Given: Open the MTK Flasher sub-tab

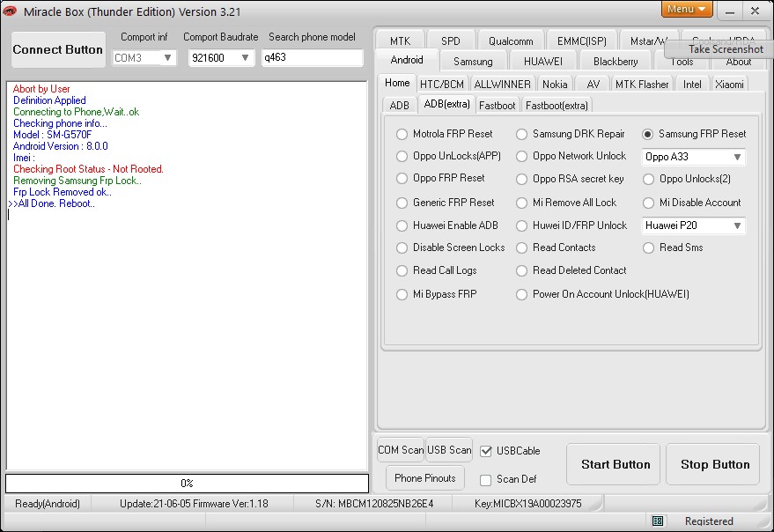Looking at the screenshot, I should click(x=642, y=85).
